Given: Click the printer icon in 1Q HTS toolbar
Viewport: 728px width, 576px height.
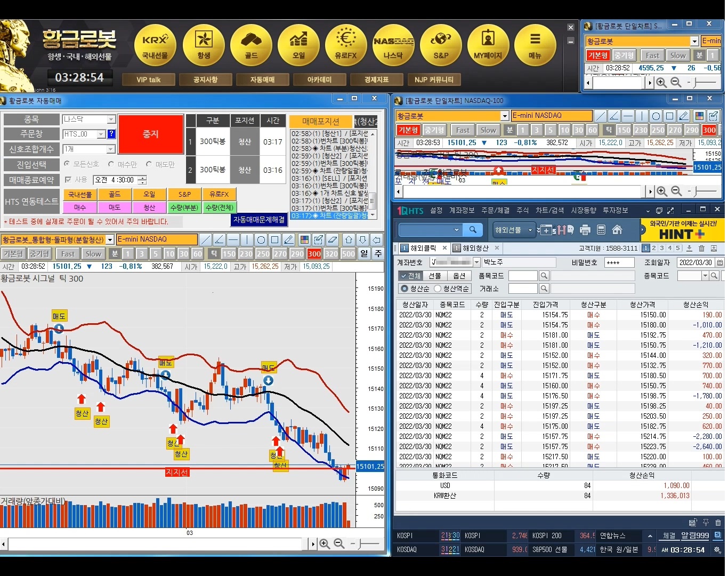Looking at the screenshot, I should [585, 230].
